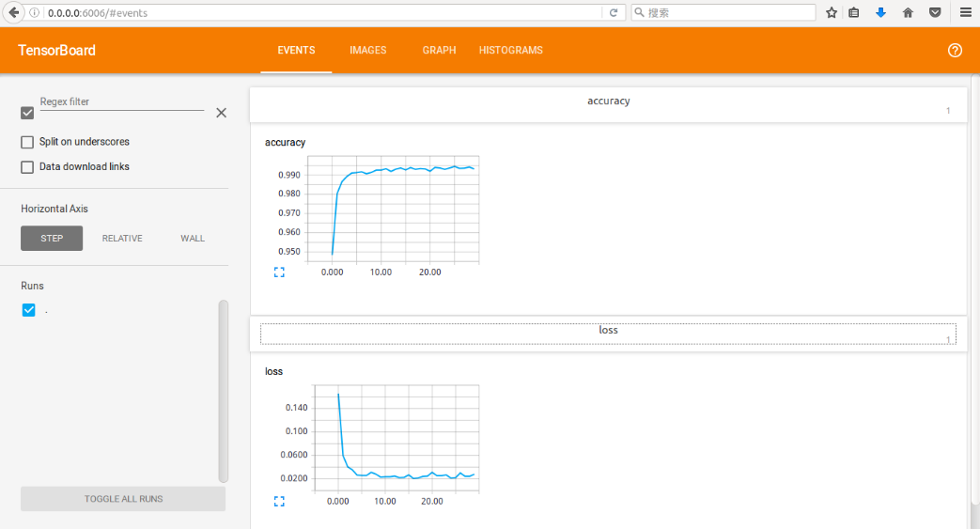Bookmark this page with the star icon
The image size is (980, 529).
point(832,12)
